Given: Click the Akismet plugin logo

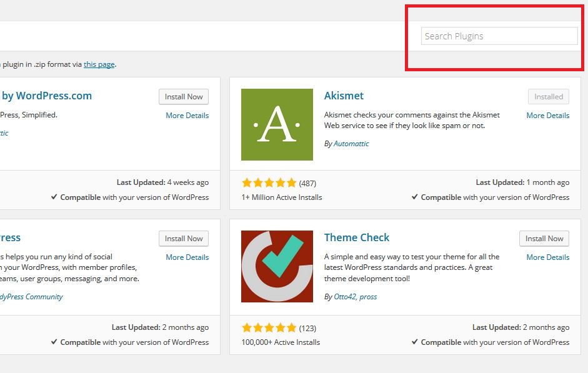Looking at the screenshot, I should pyautogui.click(x=277, y=124).
